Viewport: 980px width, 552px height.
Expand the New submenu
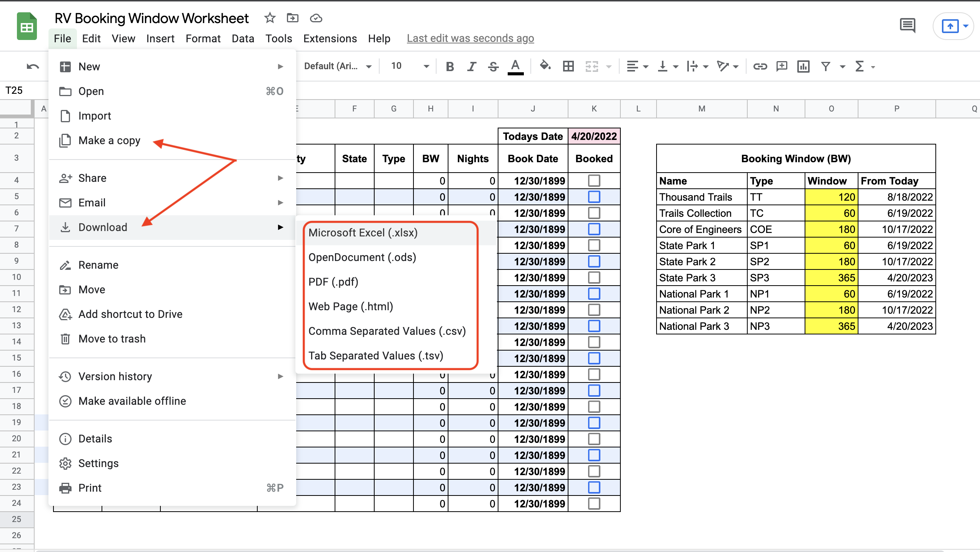tap(172, 67)
